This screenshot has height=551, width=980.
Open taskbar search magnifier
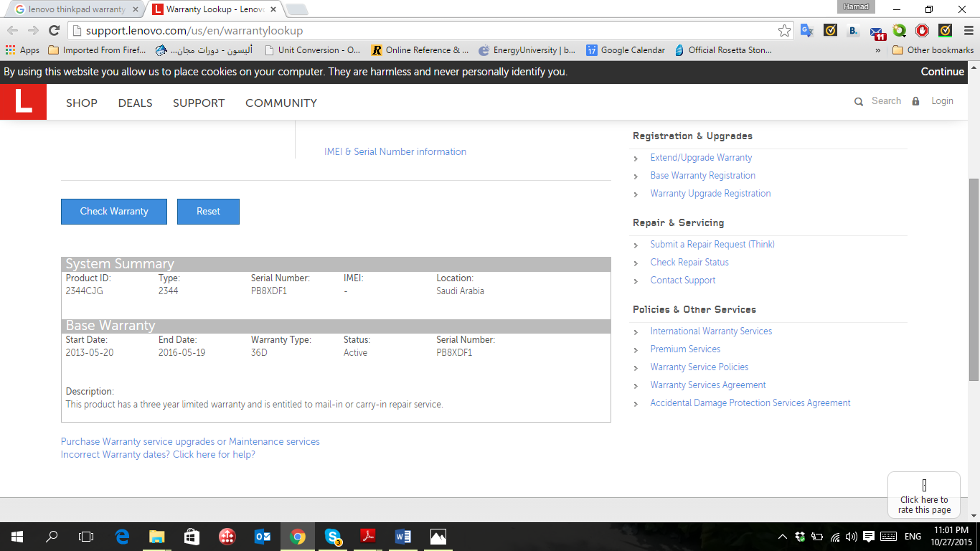pos(52,537)
